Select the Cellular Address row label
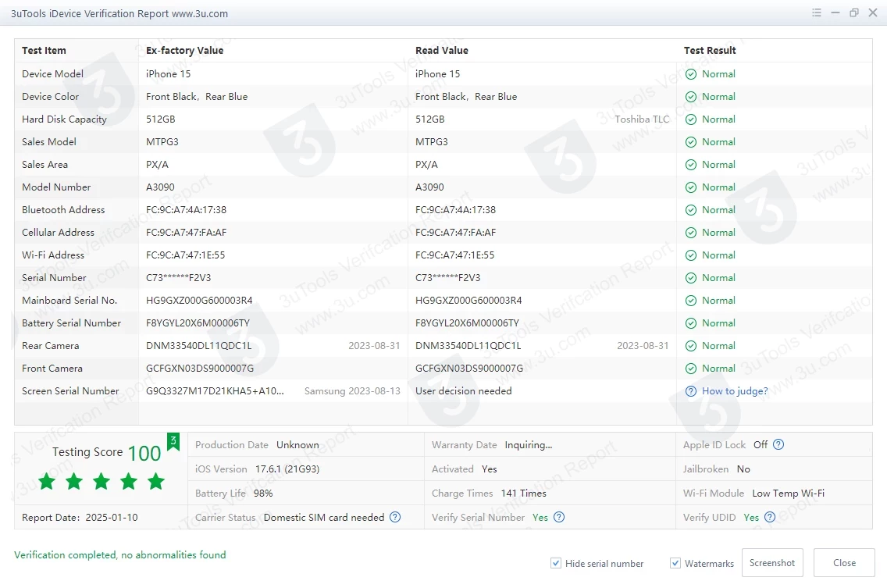This screenshot has height=588, width=887. pos(59,233)
